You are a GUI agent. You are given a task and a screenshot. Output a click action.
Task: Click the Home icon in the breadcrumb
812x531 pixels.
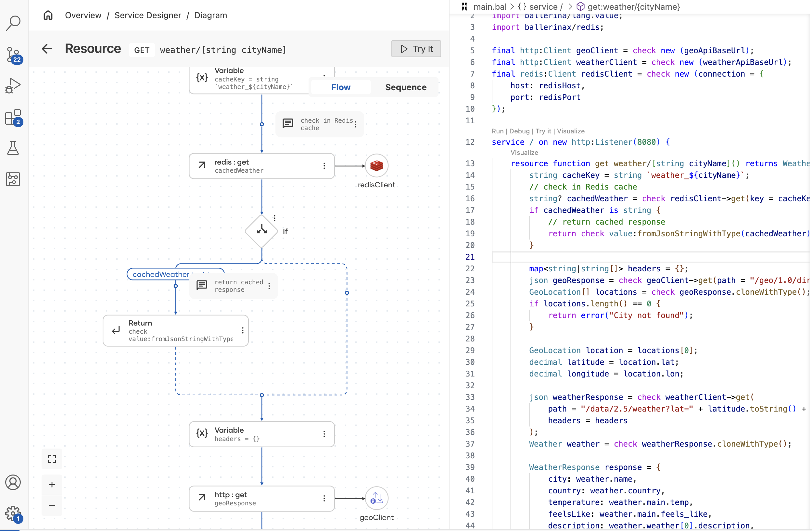tap(48, 15)
